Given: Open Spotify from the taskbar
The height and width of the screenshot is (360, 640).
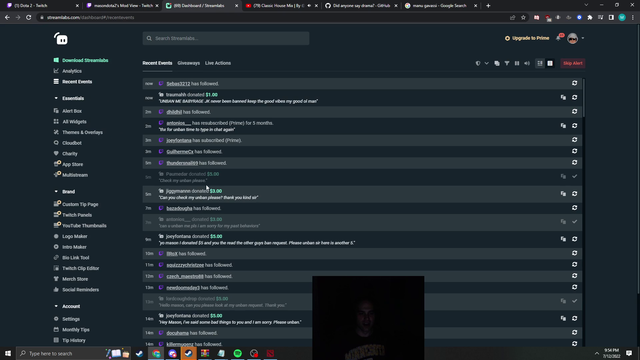Looking at the screenshot, I should pyautogui.click(x=238, y=353).
